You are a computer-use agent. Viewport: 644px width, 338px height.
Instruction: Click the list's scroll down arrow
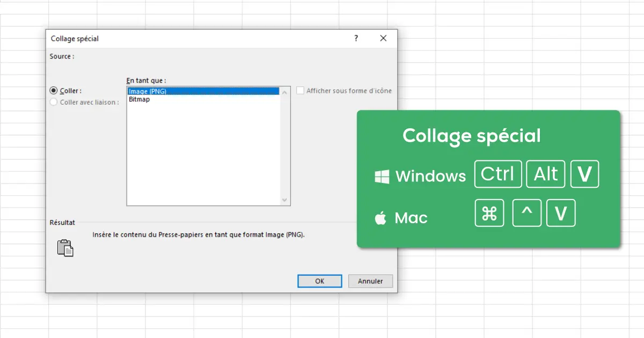point(285,200)
